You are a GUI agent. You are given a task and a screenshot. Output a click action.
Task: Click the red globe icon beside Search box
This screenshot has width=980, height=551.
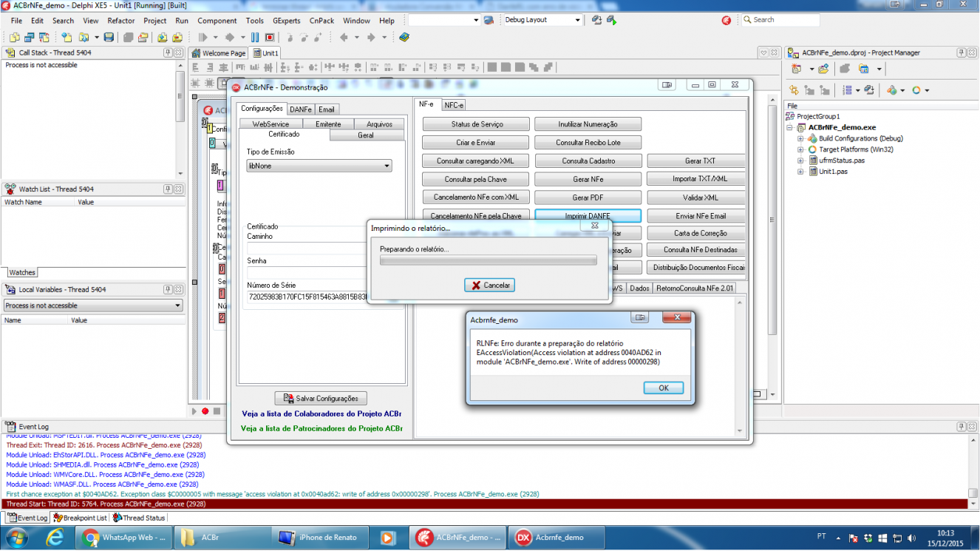pos(727,21)
